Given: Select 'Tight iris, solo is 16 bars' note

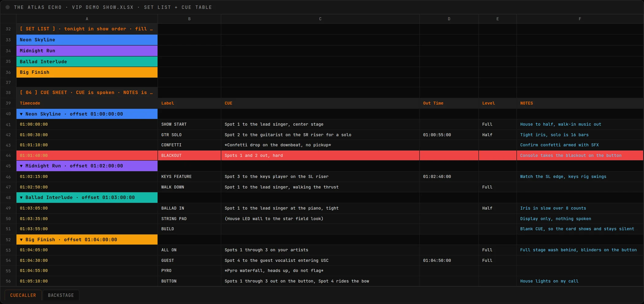Looking at the screenshot, I should 580,135.
